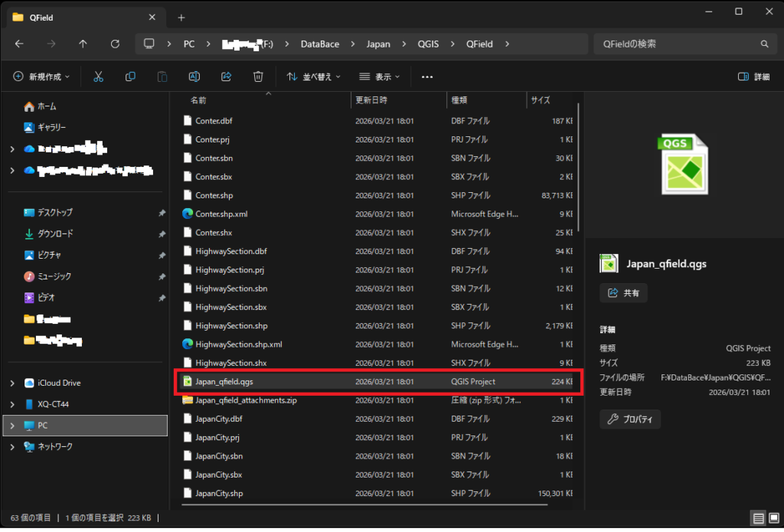The width and height of the screenshot is (784, 532).
Task: Open the Sort dropdown menu
Action: click(313, 77)
